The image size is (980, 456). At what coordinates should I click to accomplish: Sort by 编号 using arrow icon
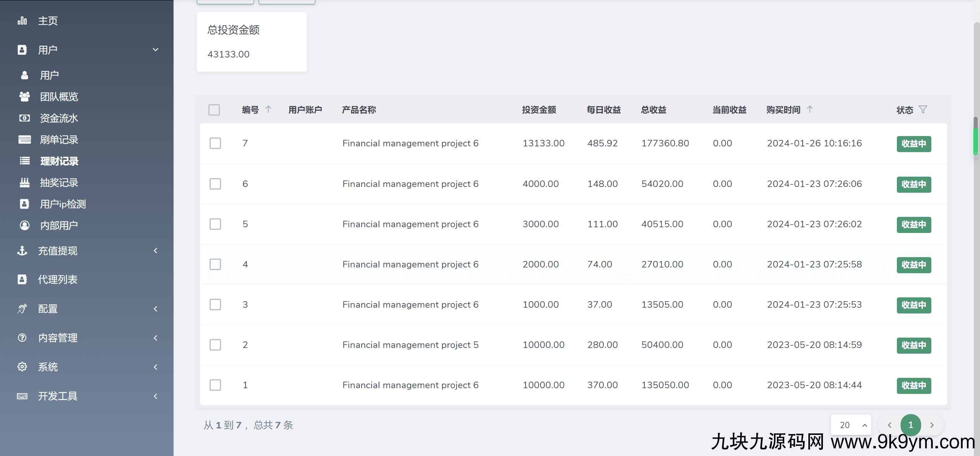[x=269, y=110]
